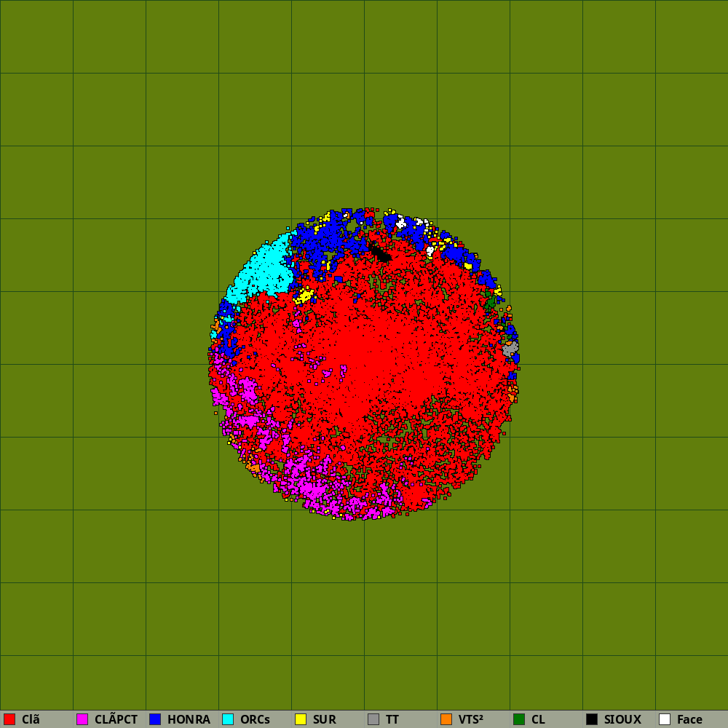Screen dimensions: 728x728
Task: Select the 'Clã' legend label
Action: point(31,719)
